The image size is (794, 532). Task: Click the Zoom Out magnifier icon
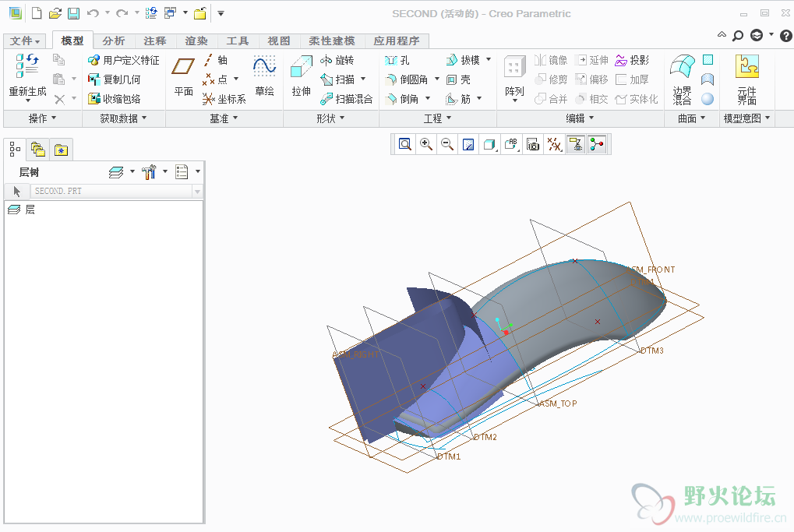(x=447, y=145)
